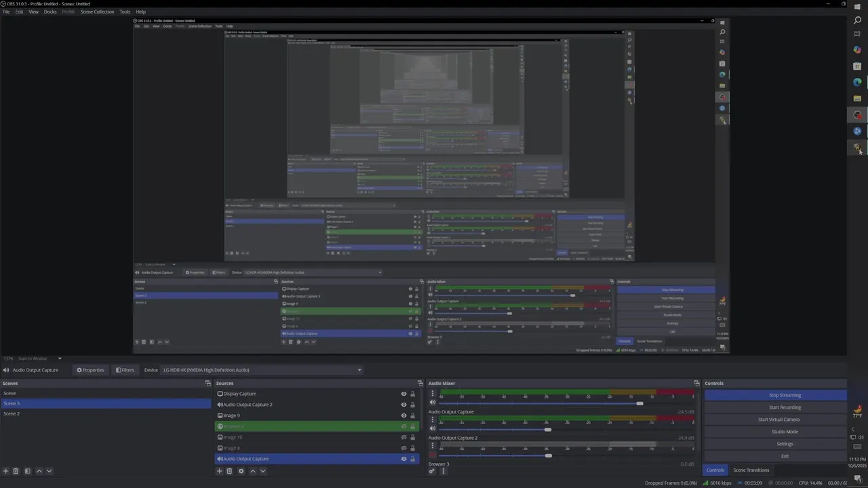The height and width of the screenshot is (488, 868).
Task: Show the hidden Browser source
Action: point(403,426)
